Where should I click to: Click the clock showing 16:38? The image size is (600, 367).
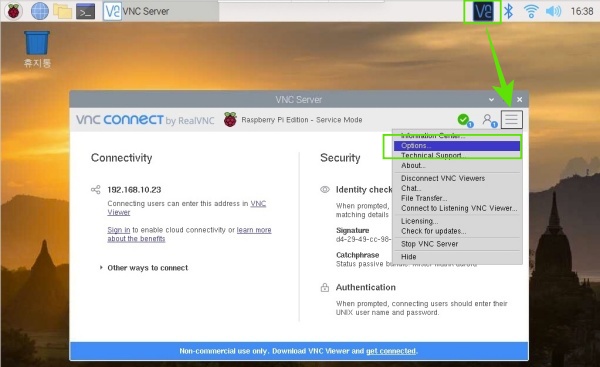[582, 11]
